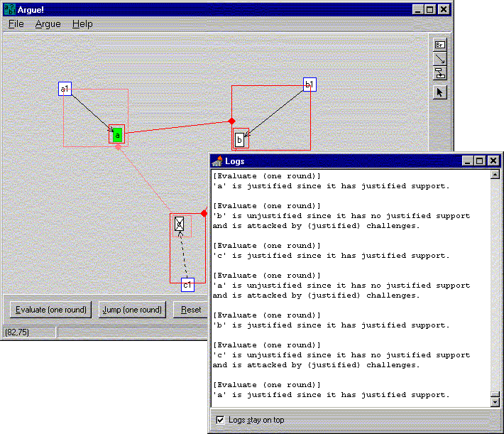Click the node labeled 'b'
This screenshot has width=504, height=434.
point(240,140)
